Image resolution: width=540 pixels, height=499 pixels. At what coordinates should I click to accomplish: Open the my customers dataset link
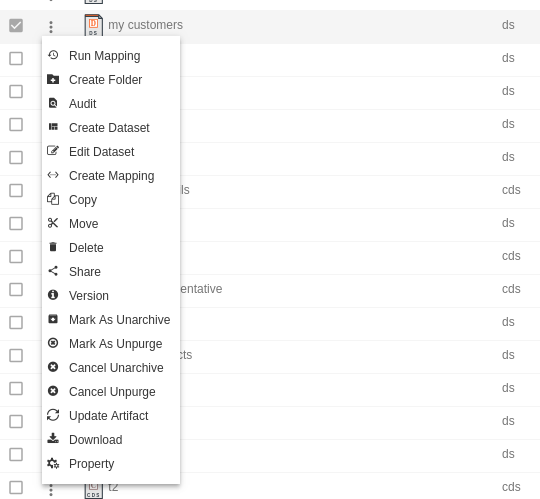(x=145, y=25)
